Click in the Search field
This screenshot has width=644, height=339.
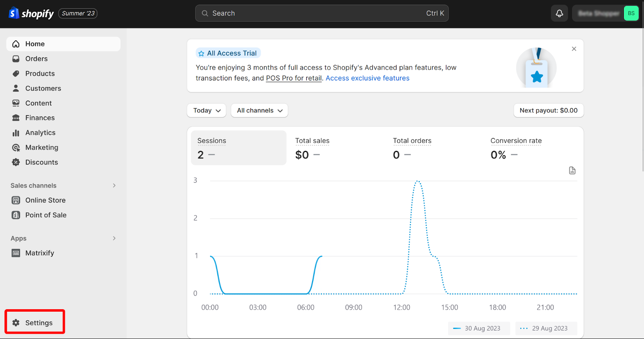coord(322,13)
